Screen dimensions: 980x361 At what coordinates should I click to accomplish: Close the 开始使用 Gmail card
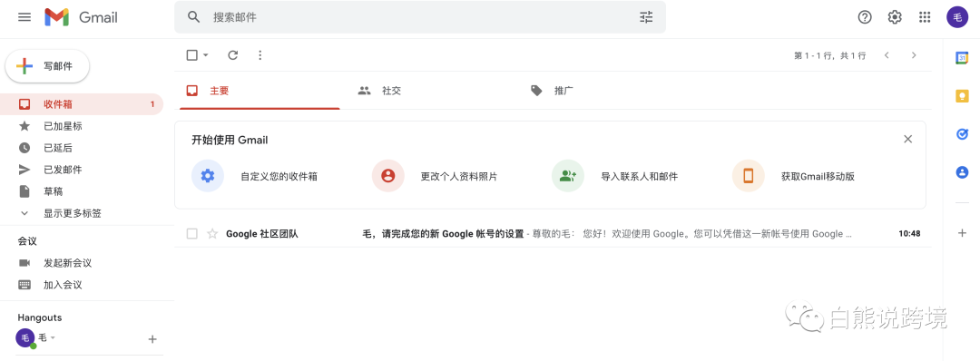pos(908,139)
